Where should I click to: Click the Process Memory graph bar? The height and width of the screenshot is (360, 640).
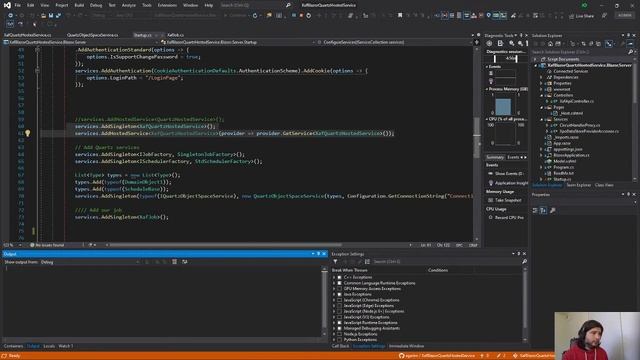tap(503, 107)
